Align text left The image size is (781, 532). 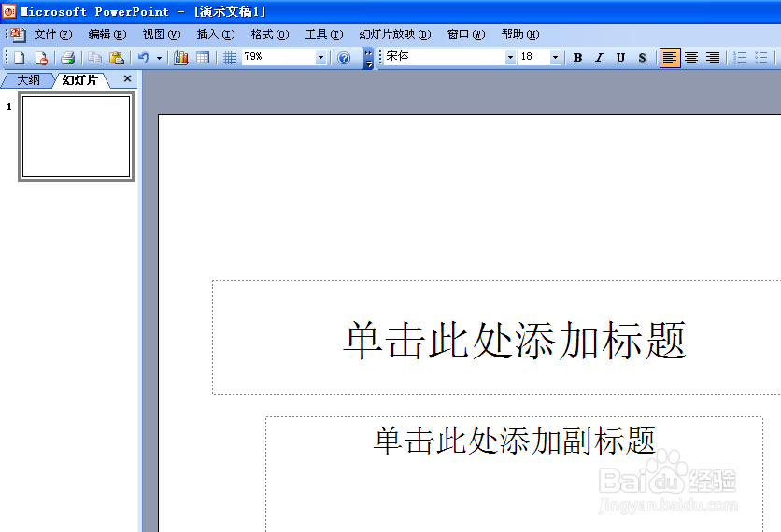pyautogui.click(x=670, y=58)
